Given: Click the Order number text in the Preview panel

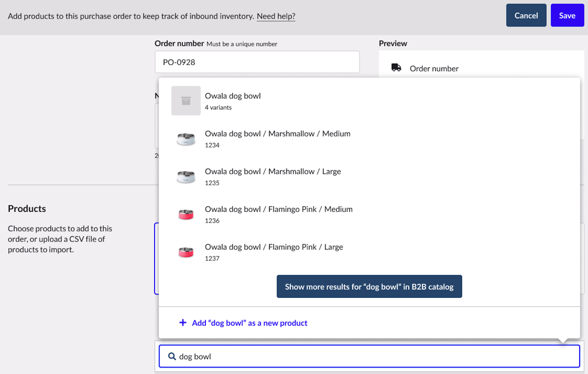Looking at the screenshot, I should (x=434, y=68).
